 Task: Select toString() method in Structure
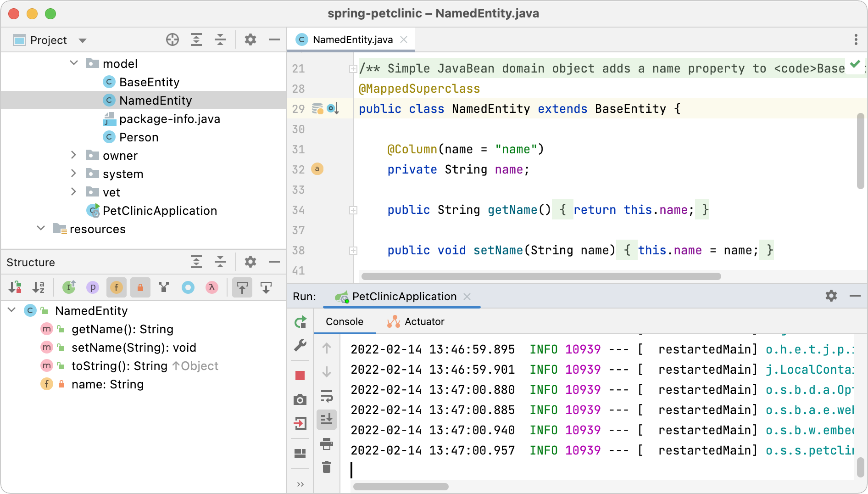(145, 366)
